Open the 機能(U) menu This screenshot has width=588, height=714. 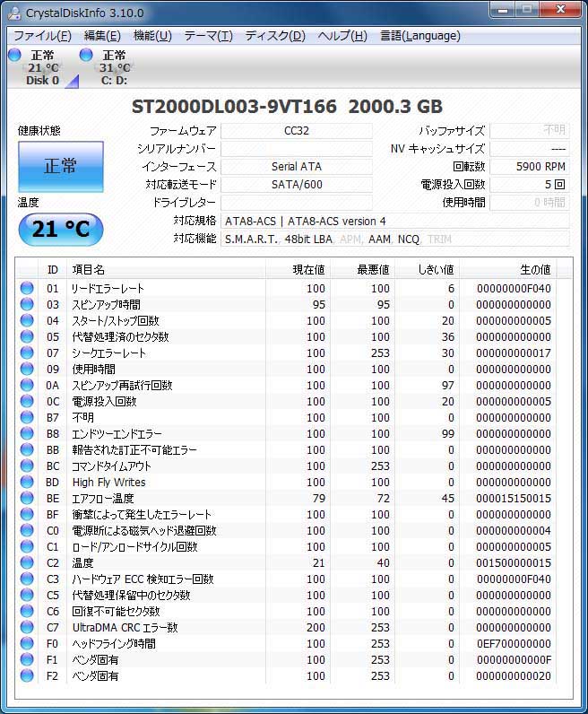[x=152, y=36]
